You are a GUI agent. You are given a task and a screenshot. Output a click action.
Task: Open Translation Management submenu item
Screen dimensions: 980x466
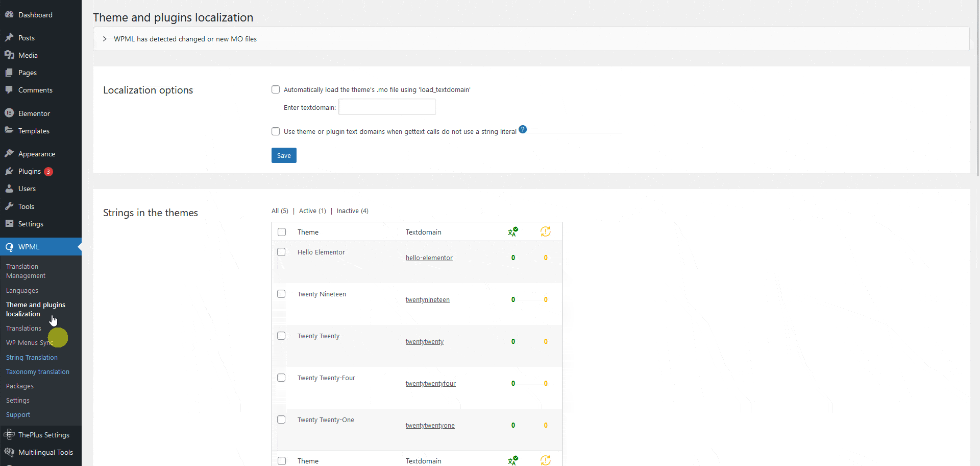click(x=26, y=271)
